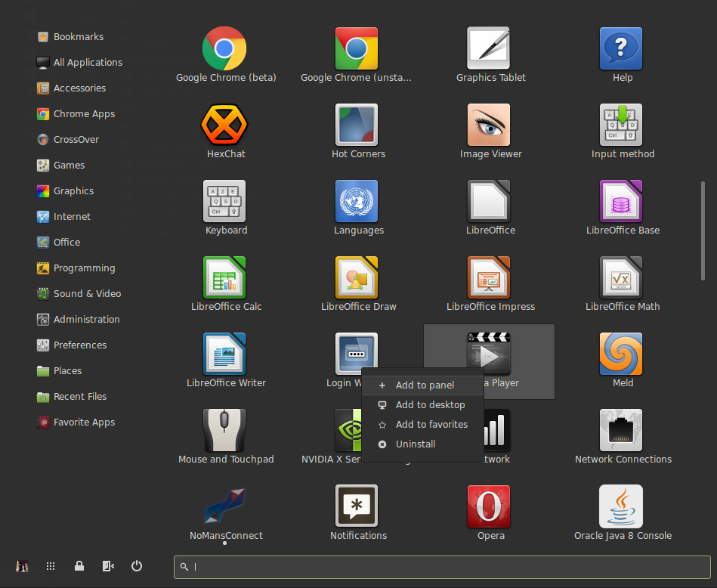This screenshot has width=717, height=588.
Task: Select the Games category
Action: click(x=60, y=166)
